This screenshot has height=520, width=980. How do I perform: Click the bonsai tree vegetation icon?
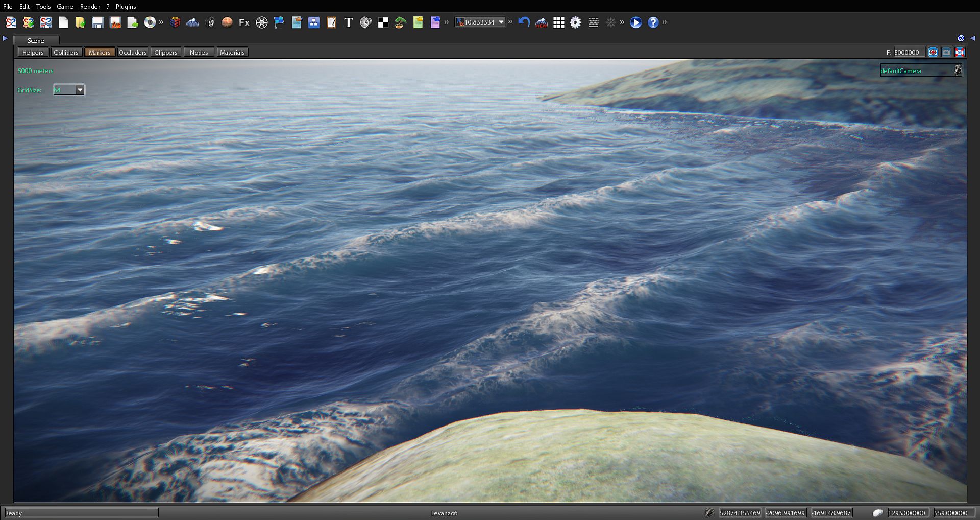coord(400,22)
